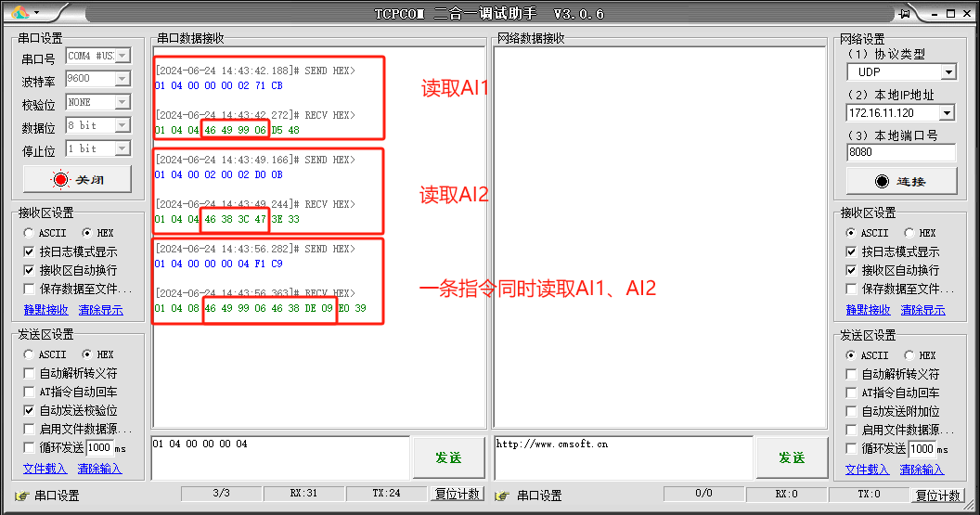Click the network 连接 button
The height and width of the screenshot is (515, 980).
coord(901,181)
